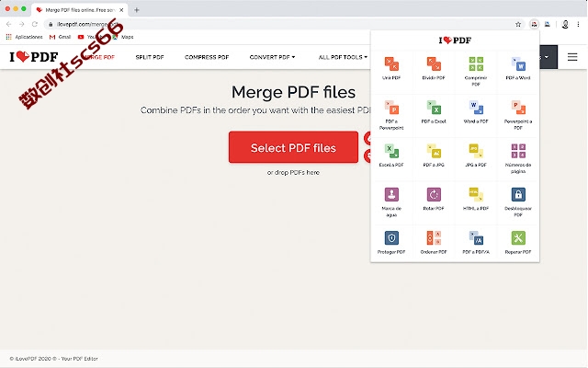Go to COMPRESS PDF in navigation

pos(207,57)
